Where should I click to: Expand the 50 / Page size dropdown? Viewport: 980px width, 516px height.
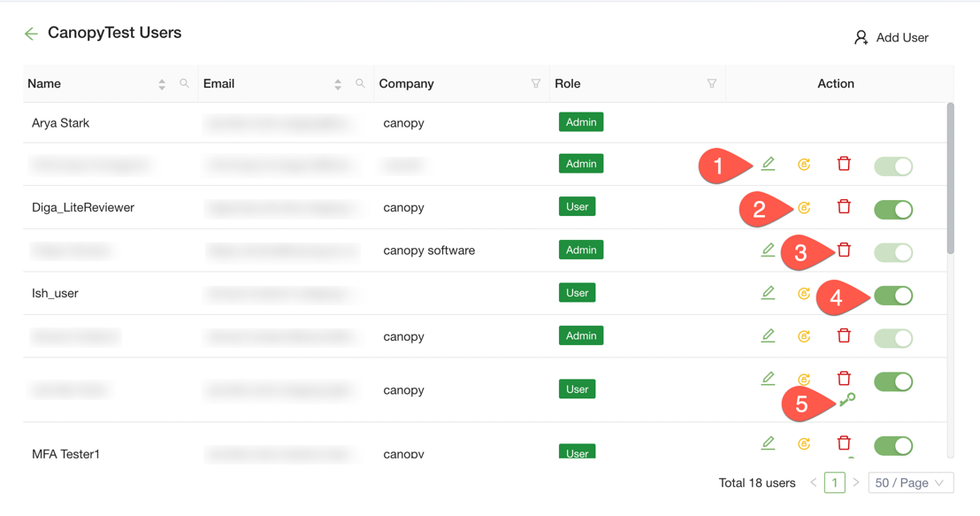(x=910, y=482)
